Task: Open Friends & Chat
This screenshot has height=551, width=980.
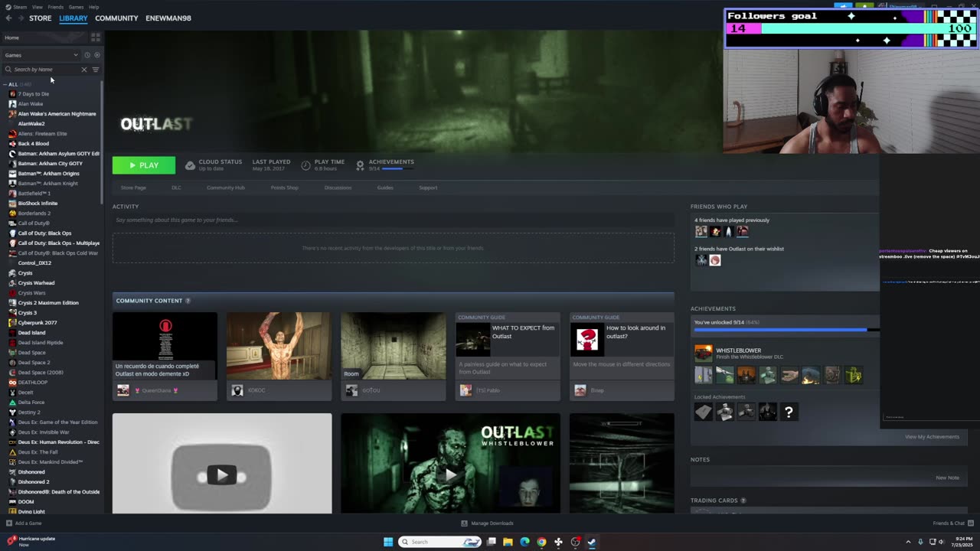Action: pyautogui.click(x=953, y=523)
